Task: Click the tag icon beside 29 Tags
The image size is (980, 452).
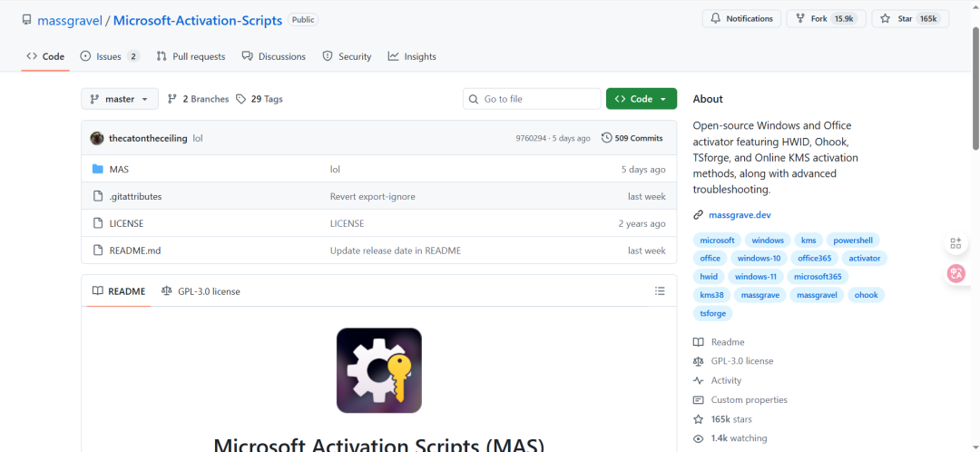Action: [240, 99]
